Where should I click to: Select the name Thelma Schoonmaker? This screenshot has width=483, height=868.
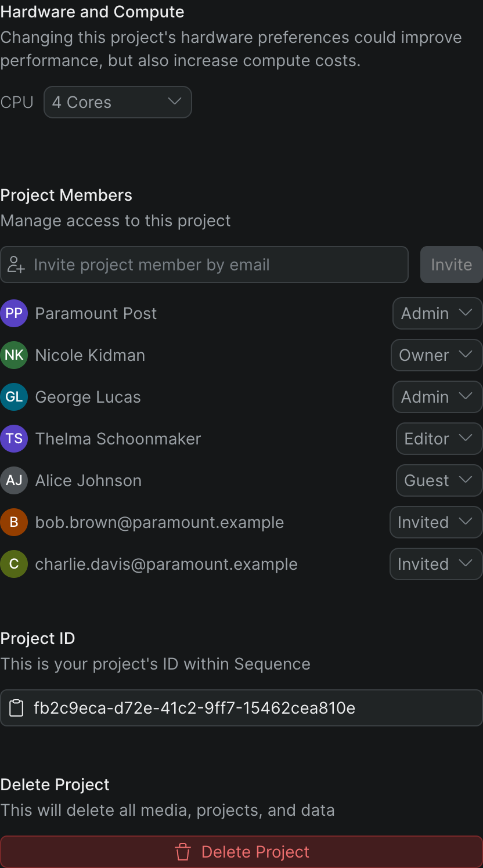point(118,439)
